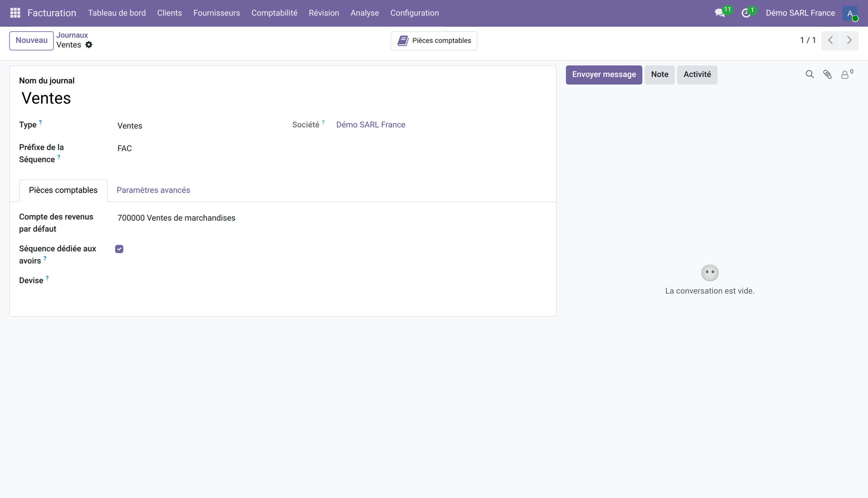Go back via the Journaux breadcrumb
This screenshot has width=868, height=498.
tap(72, 35)
